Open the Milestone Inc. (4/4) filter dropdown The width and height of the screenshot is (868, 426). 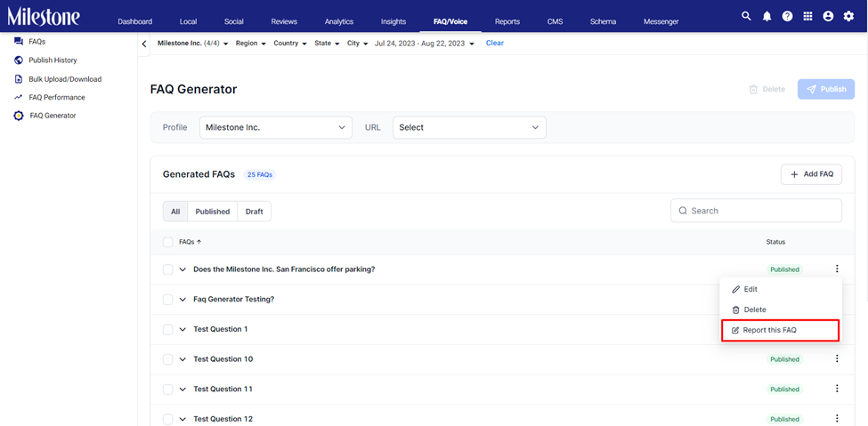192,44
